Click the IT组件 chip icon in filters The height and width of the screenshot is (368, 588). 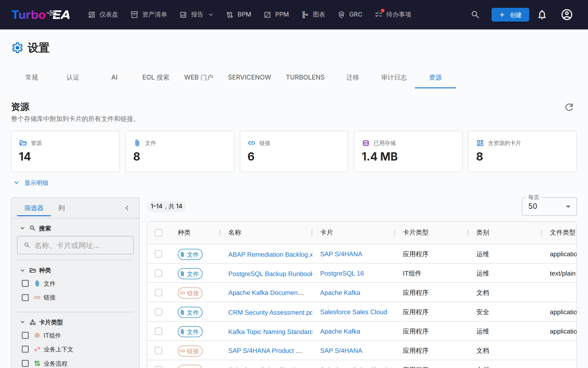pyautogui.click(x=37, y=335)
